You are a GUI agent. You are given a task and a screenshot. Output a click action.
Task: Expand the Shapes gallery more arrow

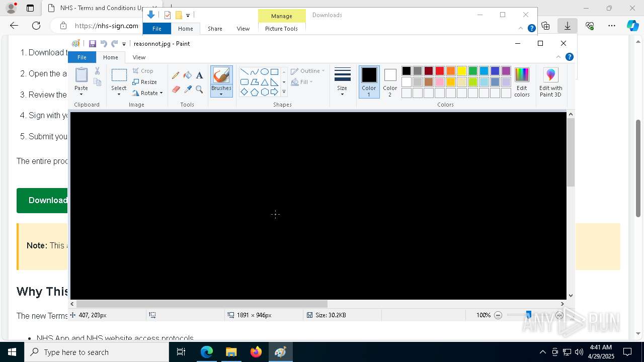coord(284,92)
